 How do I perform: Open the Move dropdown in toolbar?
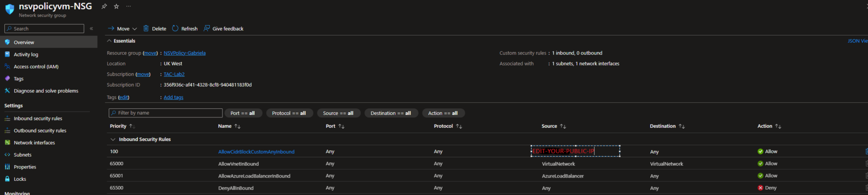[x=122, y=29]
